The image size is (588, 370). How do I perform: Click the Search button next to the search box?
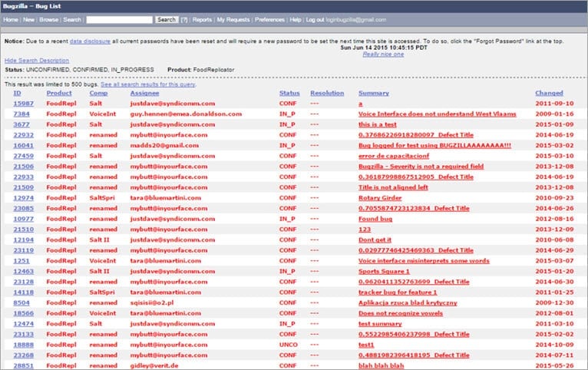pyautogui.click(x=167, y=19)
